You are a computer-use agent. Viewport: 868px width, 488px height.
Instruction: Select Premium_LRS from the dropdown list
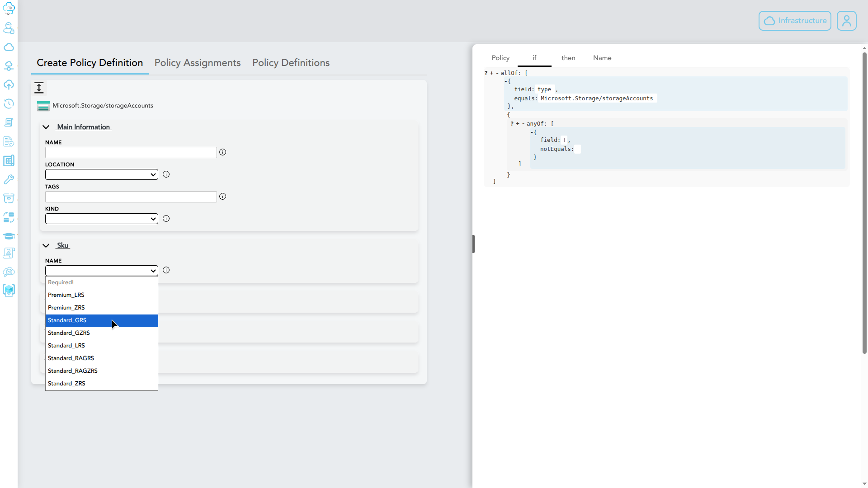pyautogui.click(x=102, y=295)
